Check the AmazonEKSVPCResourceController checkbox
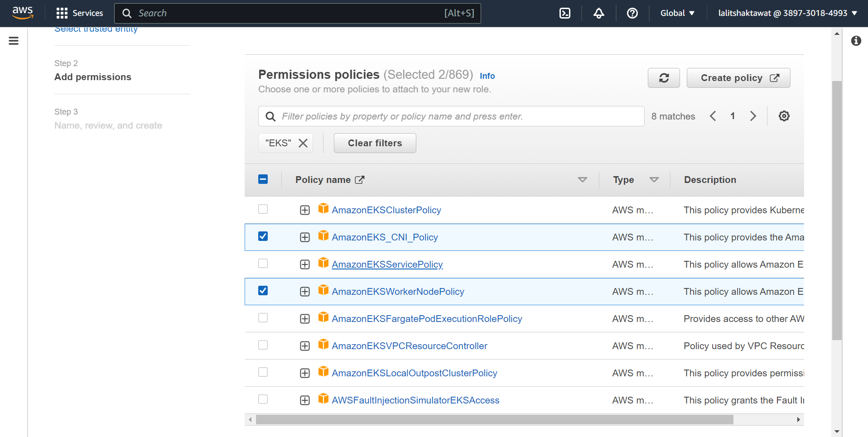 point(263,345)
